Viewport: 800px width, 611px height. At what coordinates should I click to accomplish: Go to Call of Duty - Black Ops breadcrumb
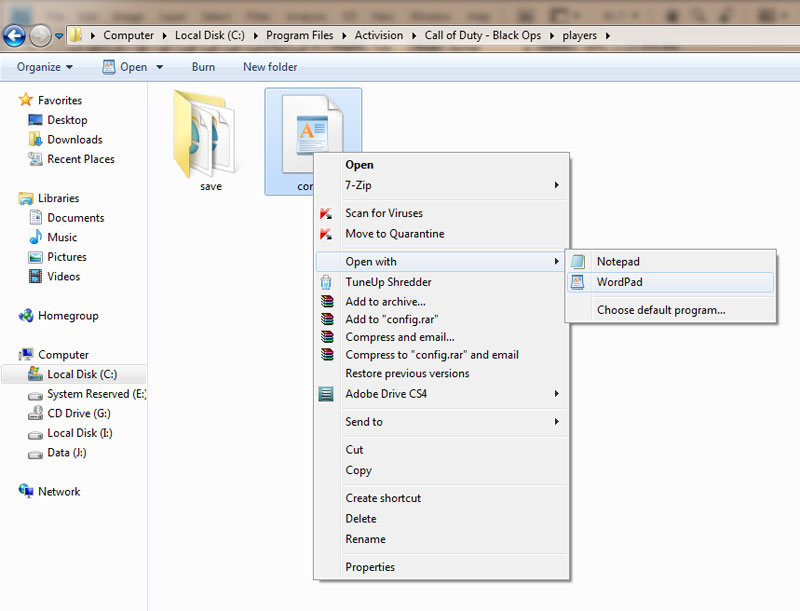(483, 35)
